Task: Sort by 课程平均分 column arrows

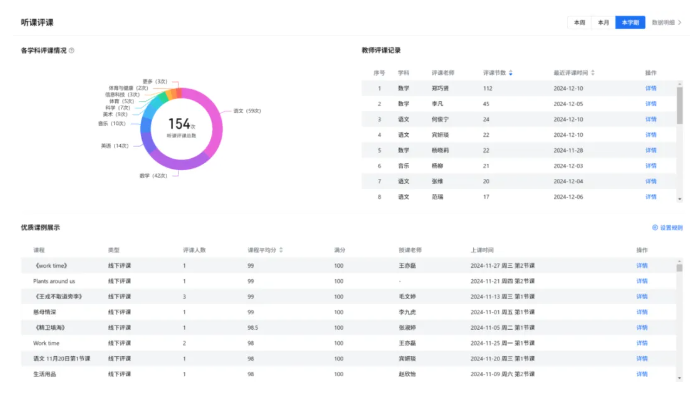Action: coord(281,250)
